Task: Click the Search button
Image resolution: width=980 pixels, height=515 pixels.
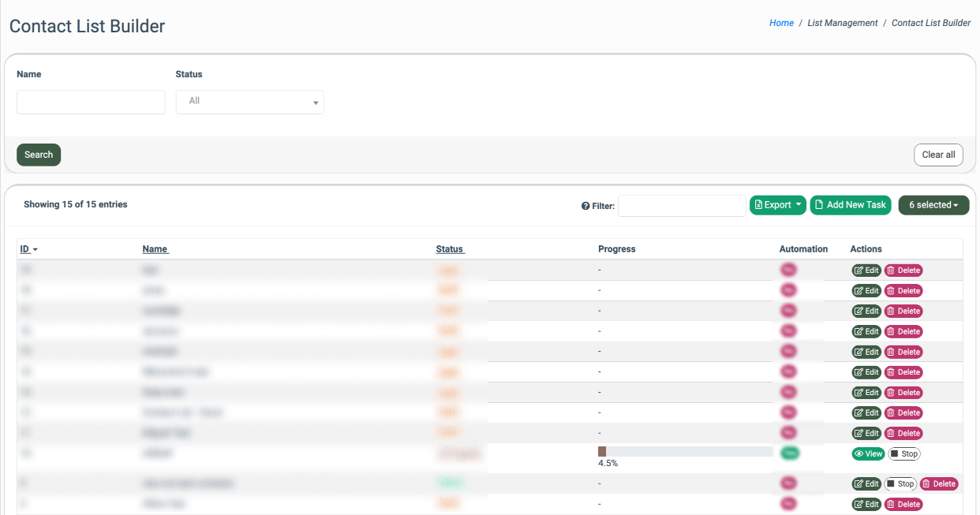Action: (x=39, y=155)
